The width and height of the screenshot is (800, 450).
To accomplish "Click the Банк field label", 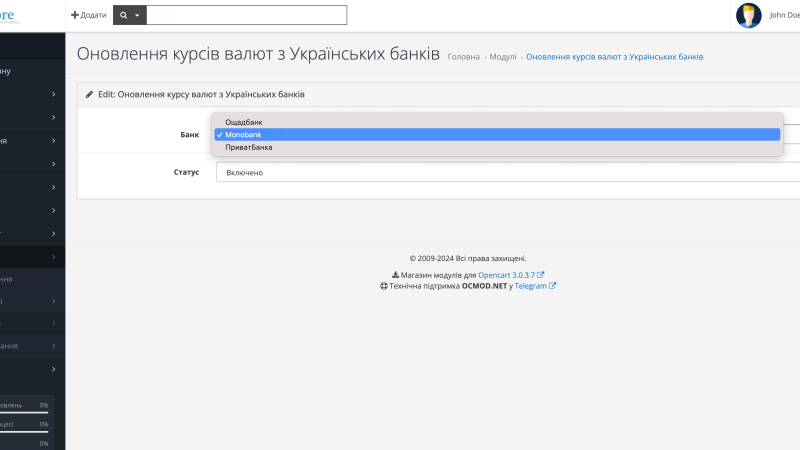I will coord(189,135).
